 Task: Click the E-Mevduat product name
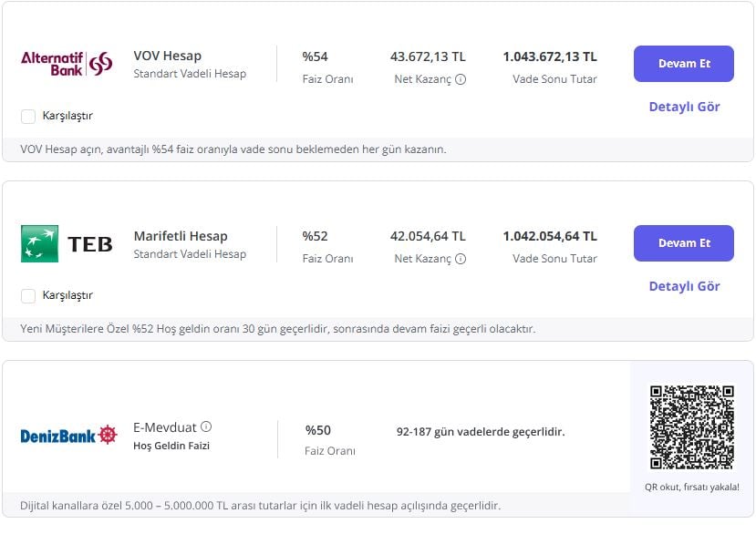tap(165, 426)
